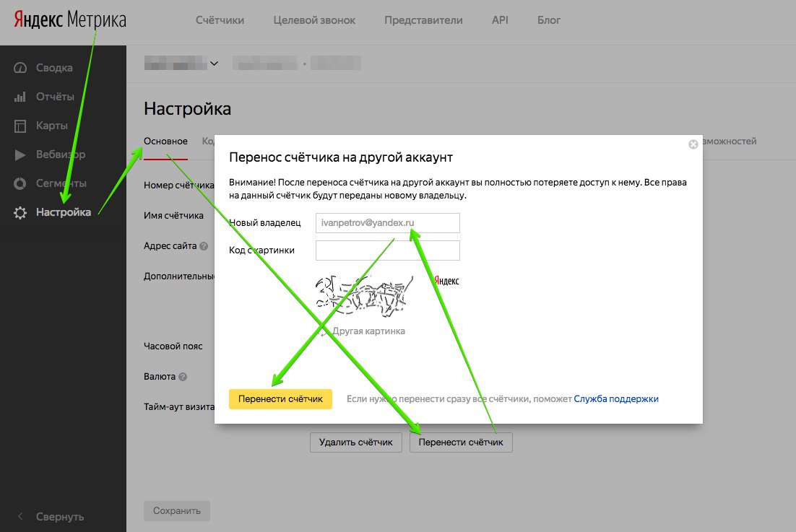Open the Представители menu item
Viewport: 796px width, 532px height.
pyautogui.click(x=423, y=20)
